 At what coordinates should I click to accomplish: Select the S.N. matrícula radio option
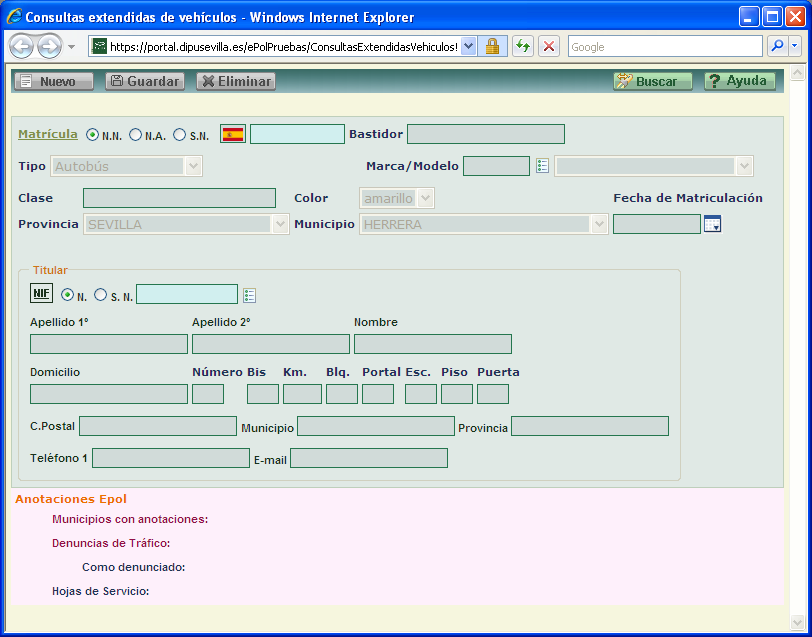179,135
